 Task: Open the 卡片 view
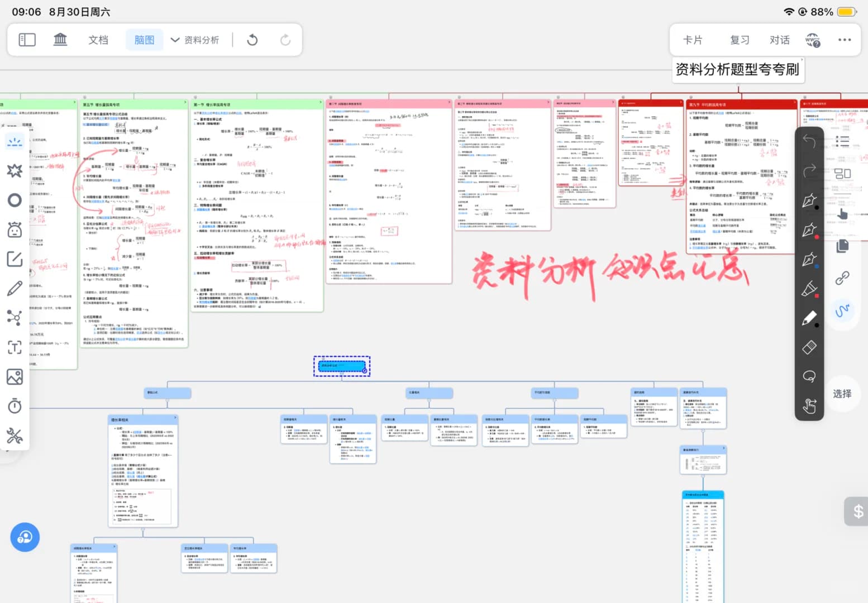[693, 40]
